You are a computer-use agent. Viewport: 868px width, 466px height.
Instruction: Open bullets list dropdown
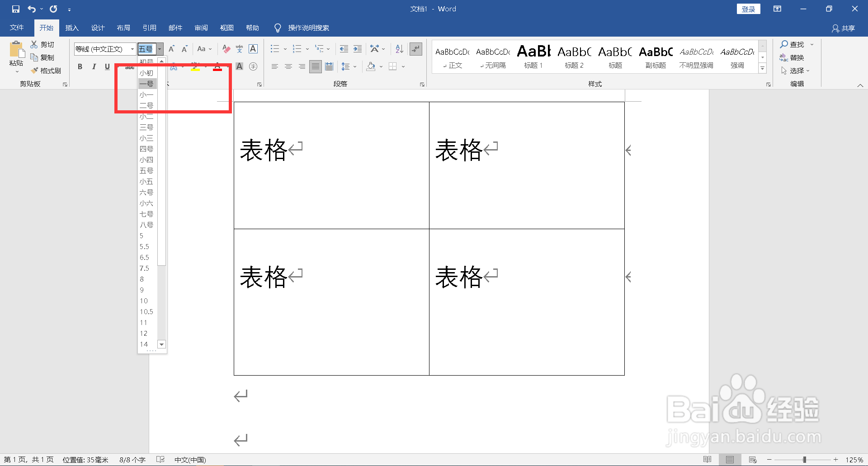285,49
